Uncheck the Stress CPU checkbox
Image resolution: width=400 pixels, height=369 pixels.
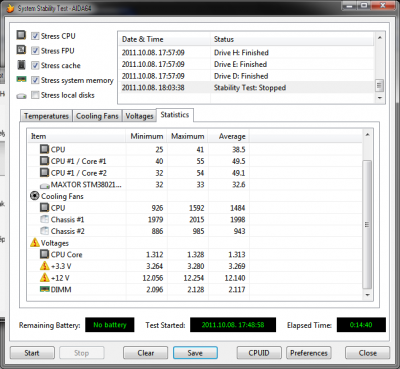point(35,36)
